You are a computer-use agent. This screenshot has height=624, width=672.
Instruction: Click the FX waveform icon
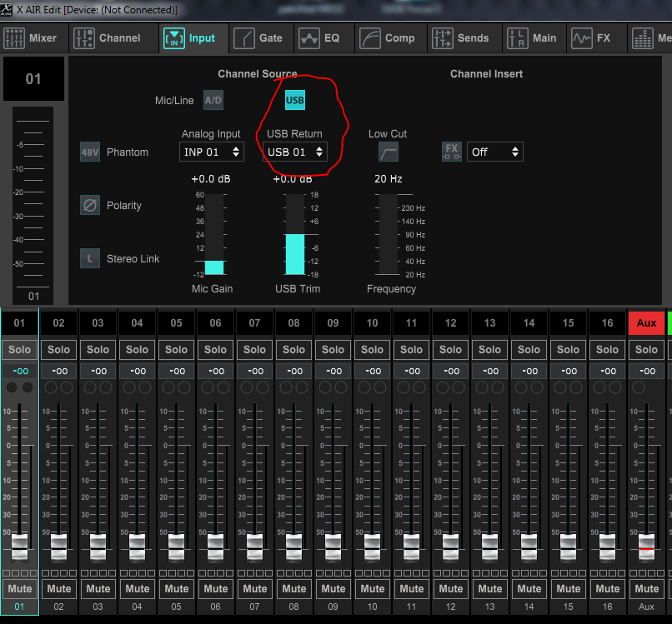coord(582,38)
